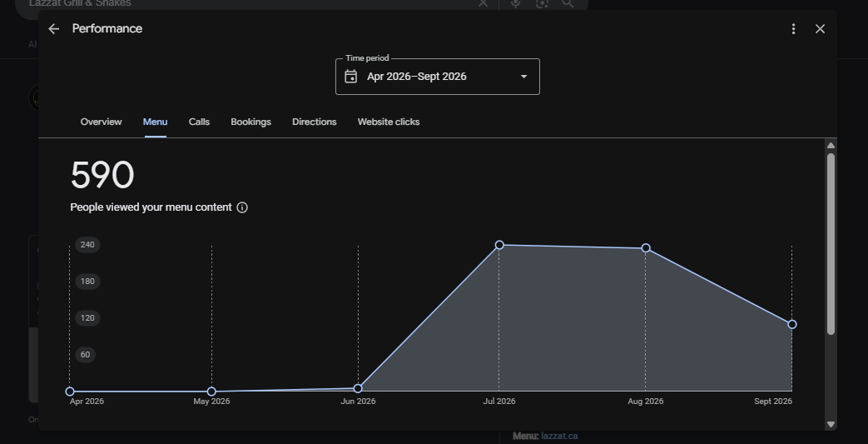Select the May 2026 data point
Image resolution: width=868 pixels, height=444 pixels.
pyautogui.click(x=211, y=392)
